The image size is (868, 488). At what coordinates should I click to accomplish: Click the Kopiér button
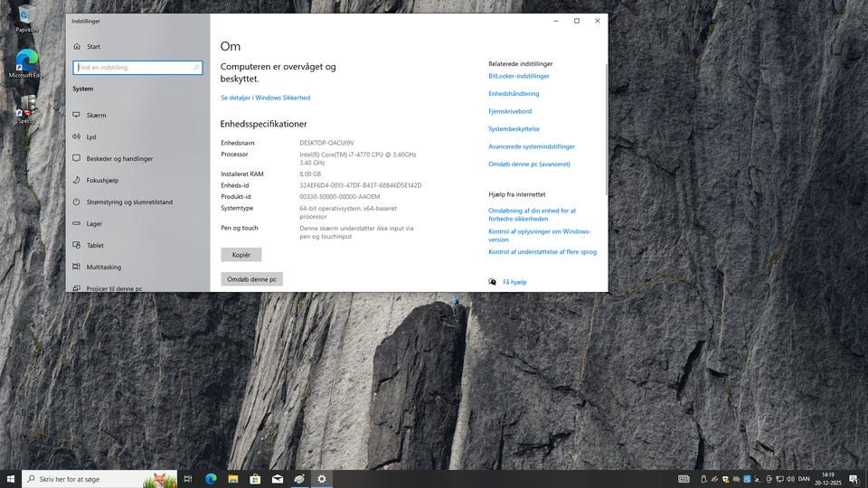pos(241,255)
